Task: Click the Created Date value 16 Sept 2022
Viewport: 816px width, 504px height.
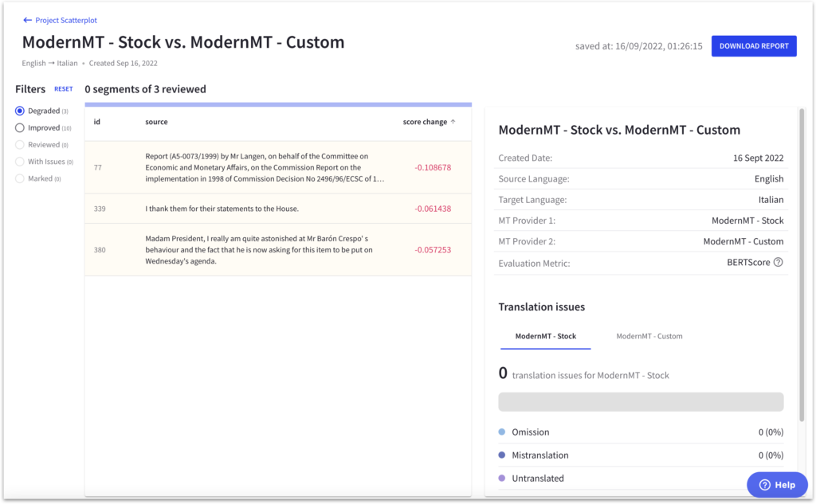Action: (759, 158)
